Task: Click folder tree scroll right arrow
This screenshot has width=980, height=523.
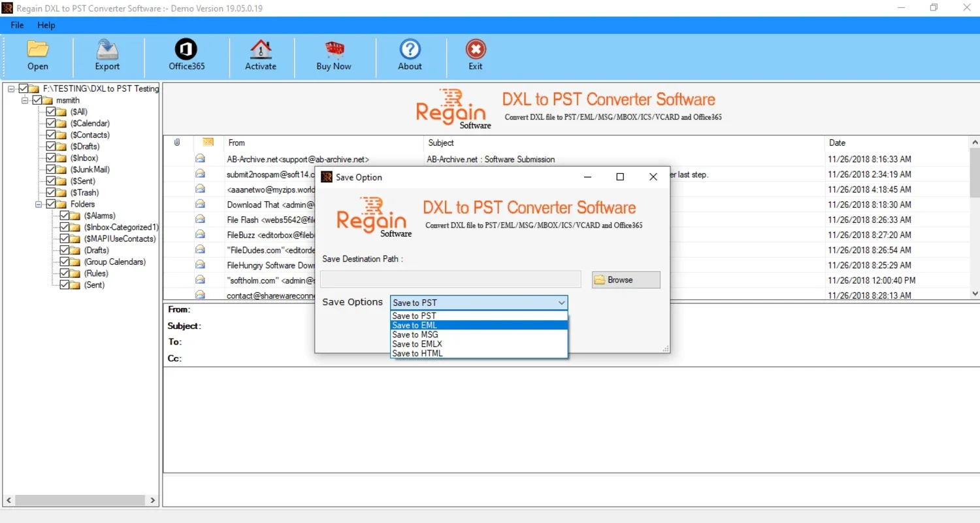Action: point(153,500)
